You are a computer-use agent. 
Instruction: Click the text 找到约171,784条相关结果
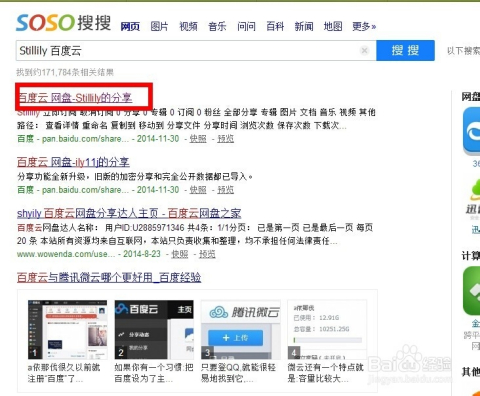point(65,72)
